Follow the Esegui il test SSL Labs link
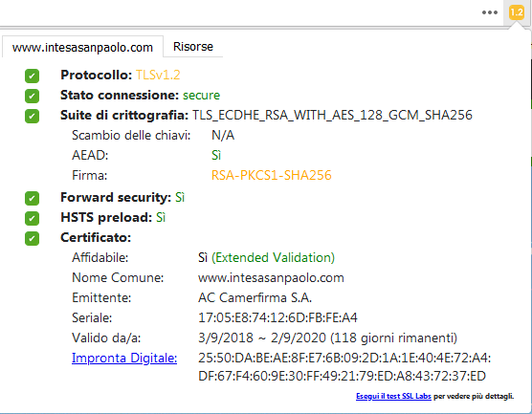This screenshot has width=532, height=414. coord(393,396)
